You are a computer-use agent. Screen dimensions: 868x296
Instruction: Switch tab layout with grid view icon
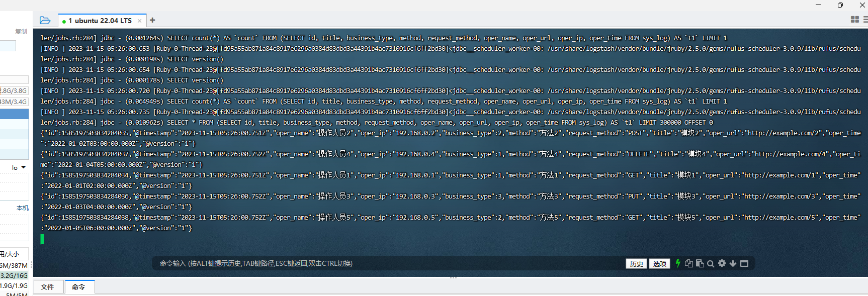coord(854,20)
